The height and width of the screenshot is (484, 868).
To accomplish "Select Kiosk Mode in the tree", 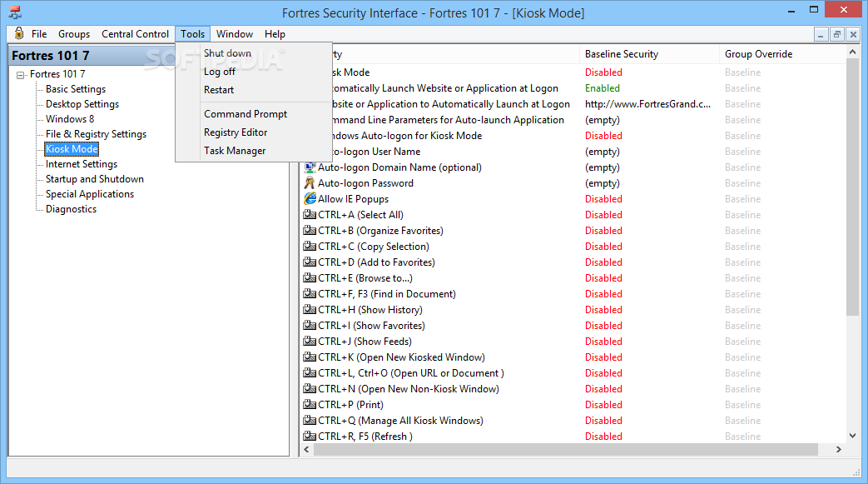I will pyautogui.click(x=72, y=148).
